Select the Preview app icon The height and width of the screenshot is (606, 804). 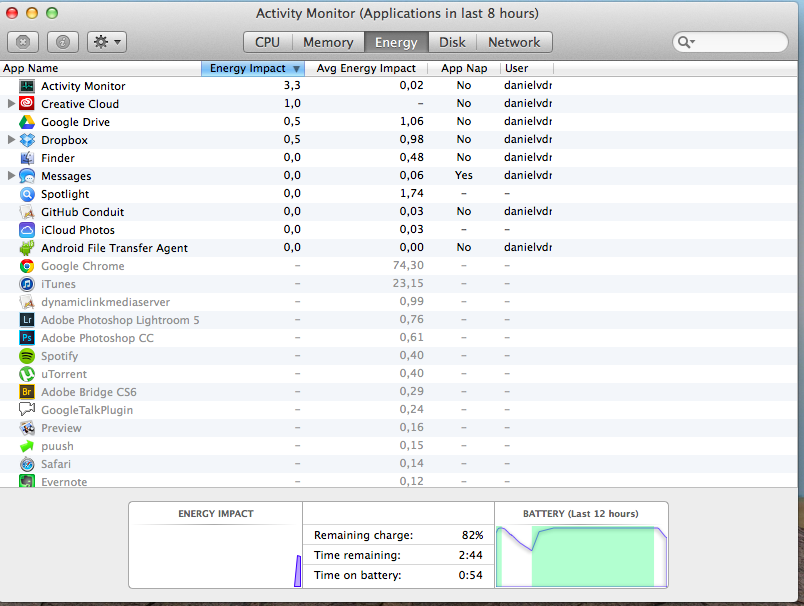[27, 428]
